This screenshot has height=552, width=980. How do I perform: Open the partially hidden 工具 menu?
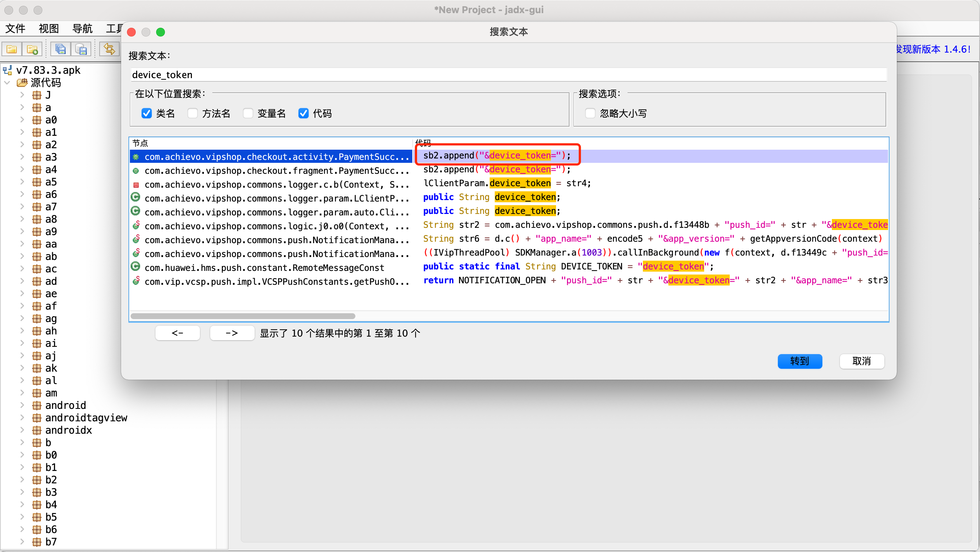coord(113,28)
